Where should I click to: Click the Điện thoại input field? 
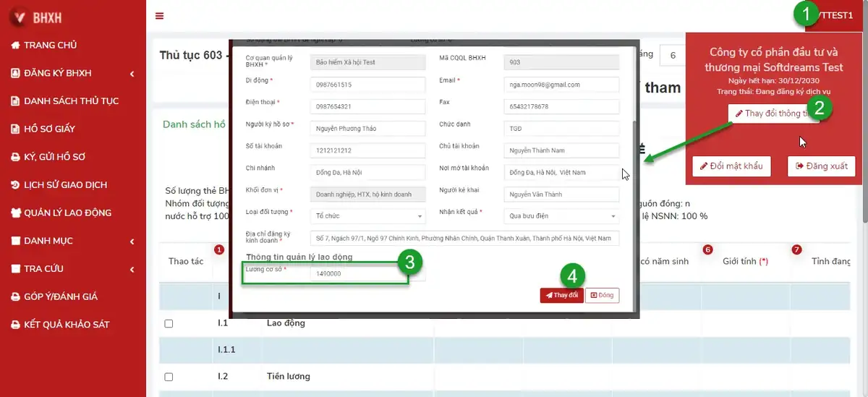368,106
